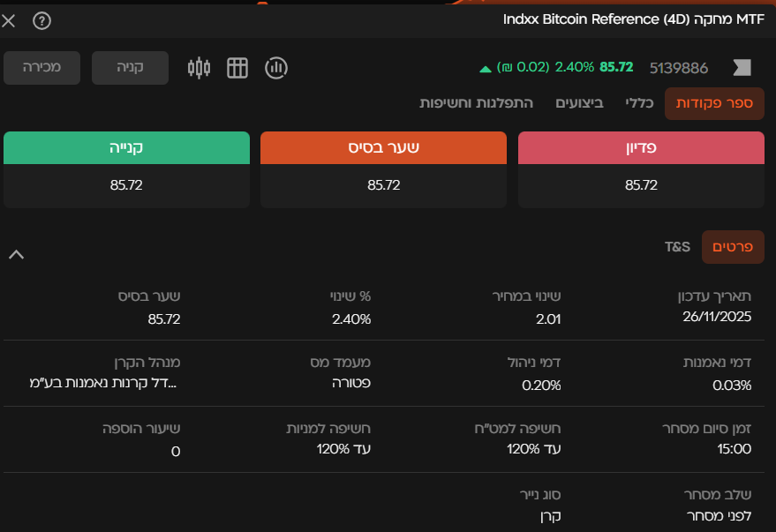Select the פרטים details sub-tab
776x532 pixels.
coord(733,247)
